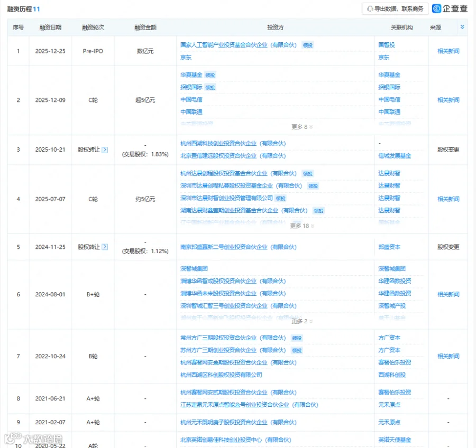Open 江苏疌泉元禾原点智能叁号创业投资合伙企业 link
The image size is (476, 448).
coord(249,405)
